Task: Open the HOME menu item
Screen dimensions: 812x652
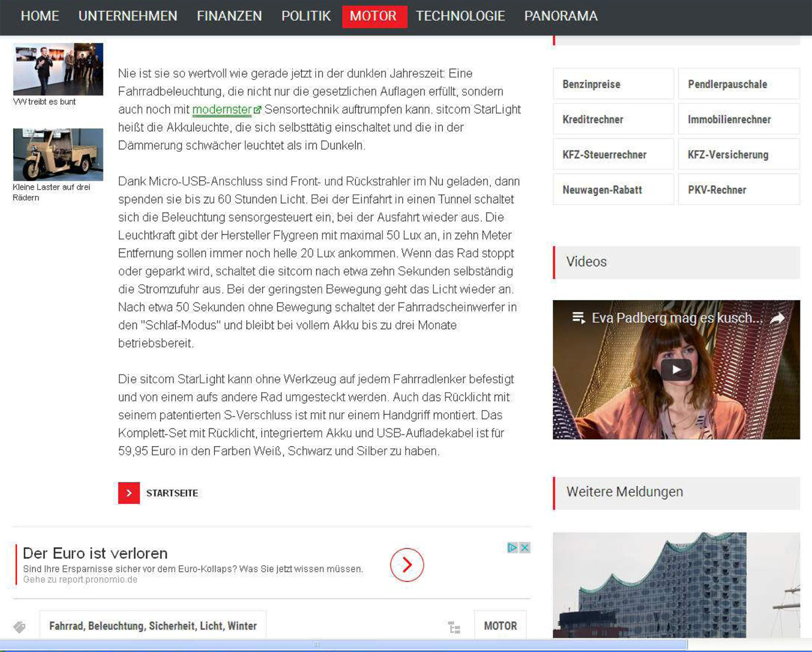Action: (40, 16)
